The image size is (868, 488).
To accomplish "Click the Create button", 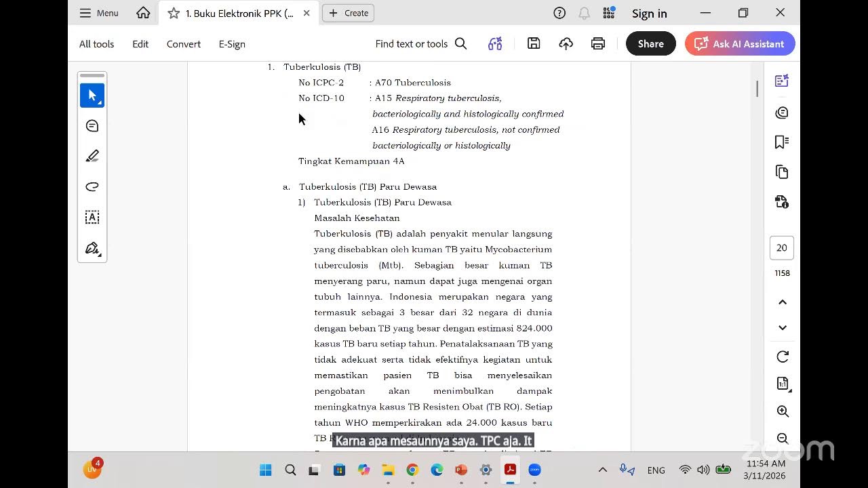I will tap(348, 13).
